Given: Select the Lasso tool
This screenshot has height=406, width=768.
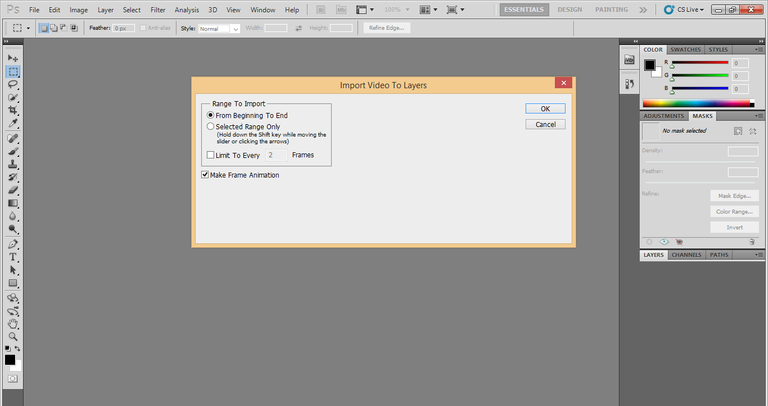Looking at the screenshot, I should tap(13, 84).
